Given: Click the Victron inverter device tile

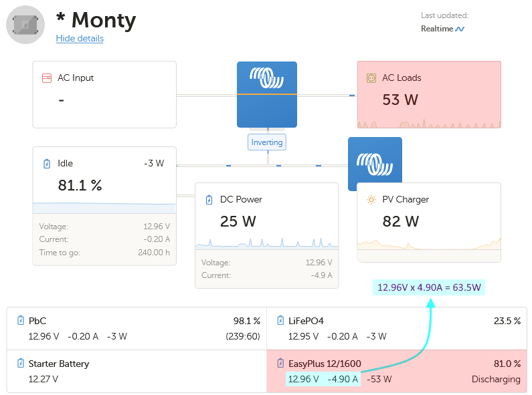Looking at the screenshot, I should pos(267,94).
